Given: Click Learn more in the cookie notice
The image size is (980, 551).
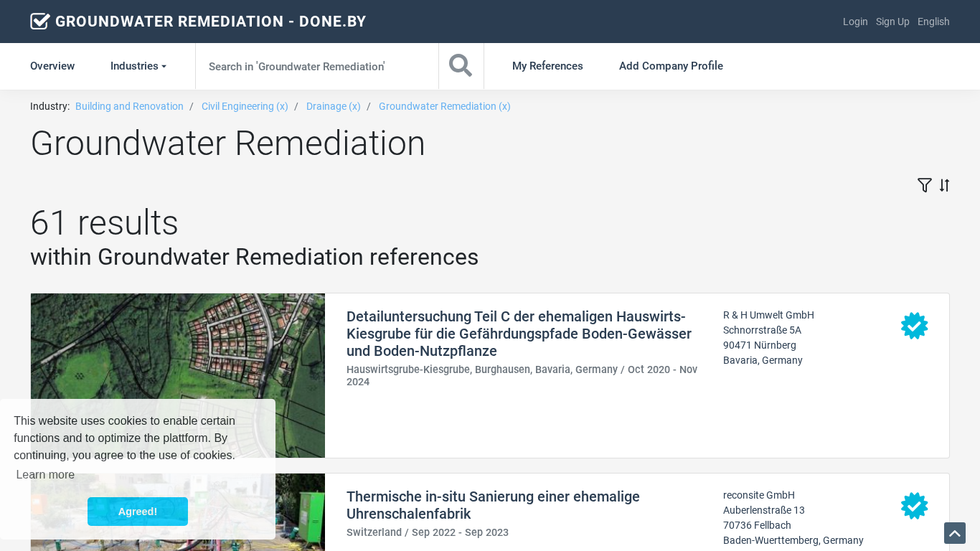Looking at the screenshot, I should (45, 475).
